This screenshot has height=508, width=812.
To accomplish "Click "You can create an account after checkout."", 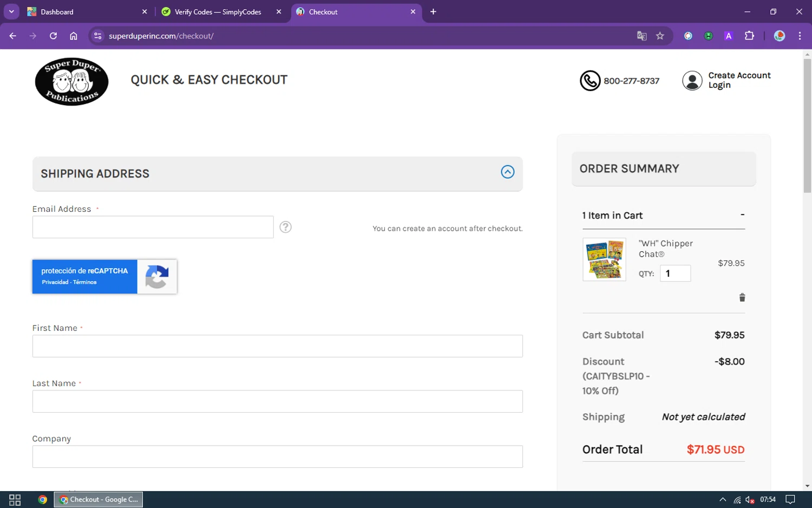I will (448, 229).
